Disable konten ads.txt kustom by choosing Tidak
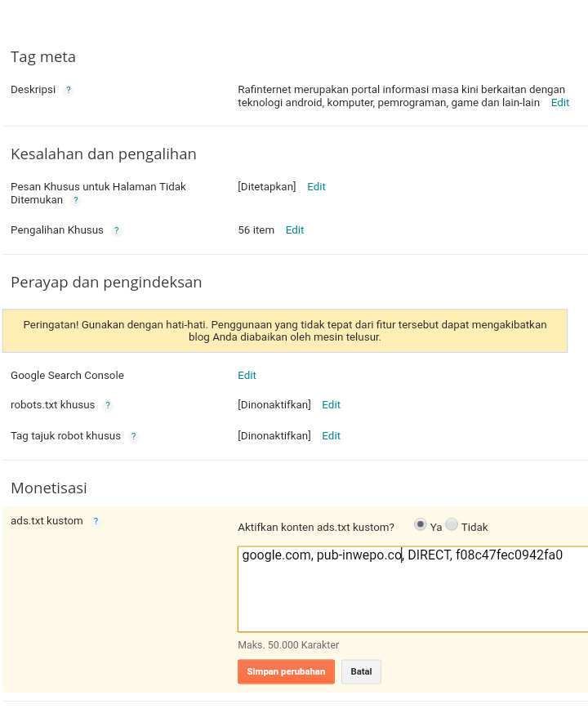 [452, 525]
